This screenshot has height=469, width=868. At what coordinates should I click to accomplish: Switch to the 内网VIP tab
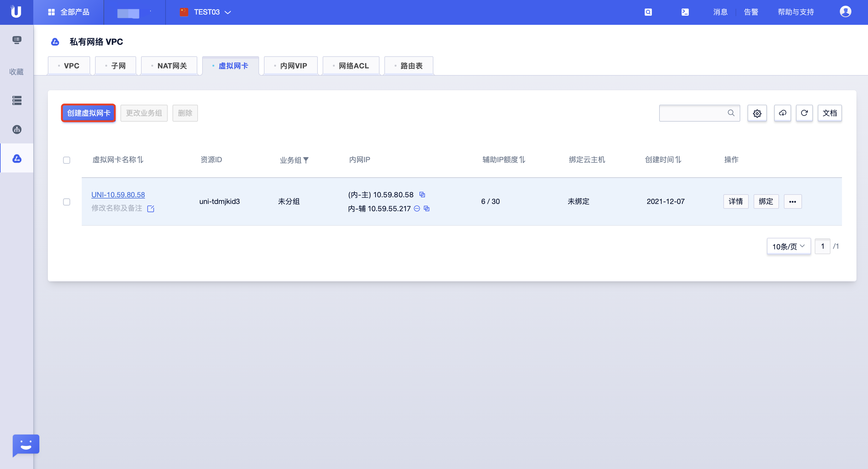[291, 66]
